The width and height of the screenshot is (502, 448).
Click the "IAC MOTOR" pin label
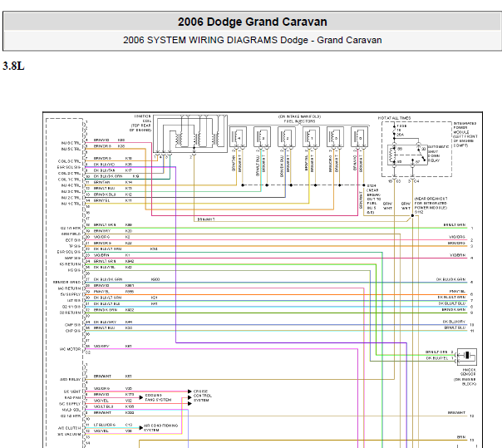[x=70, y=349]
